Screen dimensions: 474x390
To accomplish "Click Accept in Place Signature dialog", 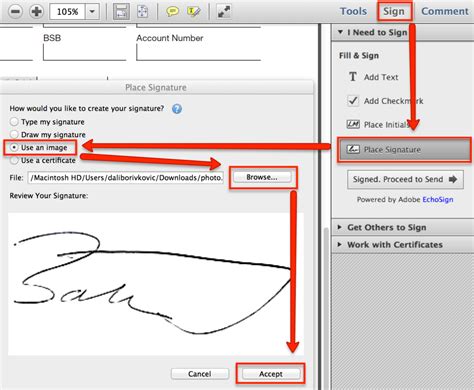I will 271,374.
